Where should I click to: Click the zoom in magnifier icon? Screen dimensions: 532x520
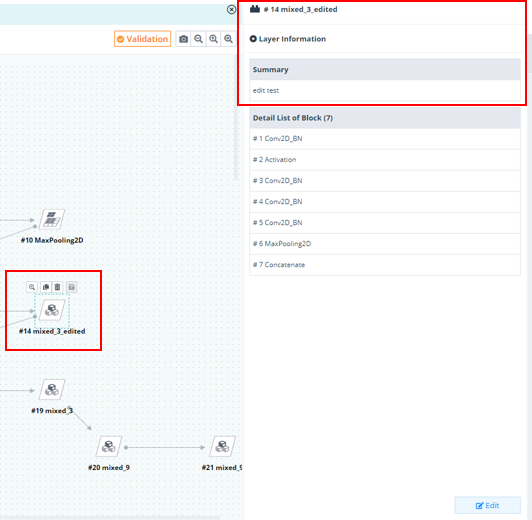(x=213, y=39)
